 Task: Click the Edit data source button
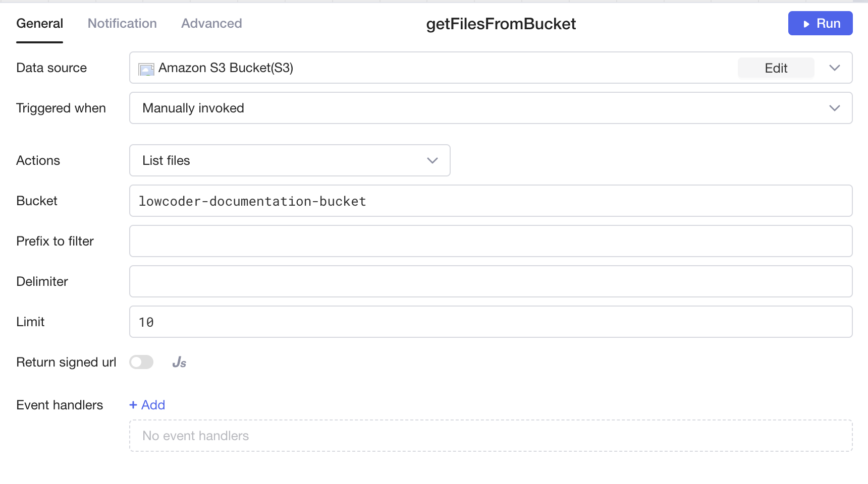tap(776, 68)
